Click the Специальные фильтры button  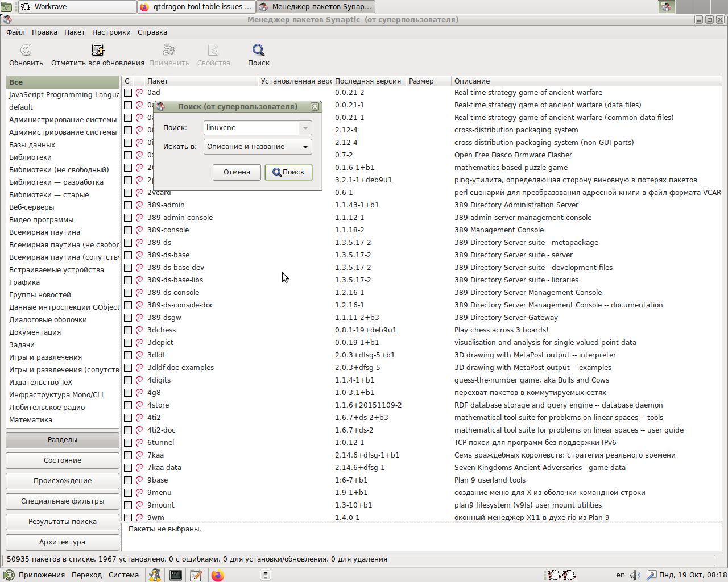63,501
